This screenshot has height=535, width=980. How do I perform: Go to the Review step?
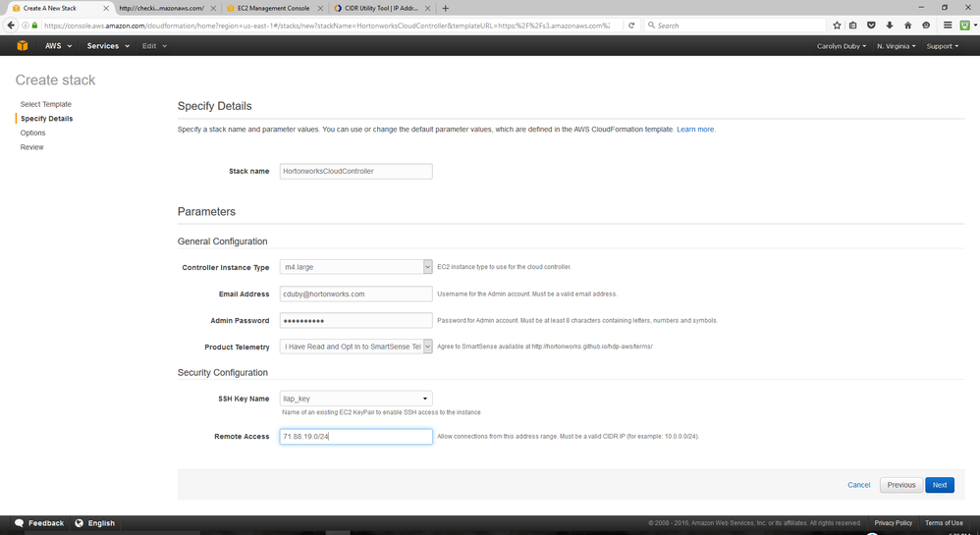coord(31,147)
